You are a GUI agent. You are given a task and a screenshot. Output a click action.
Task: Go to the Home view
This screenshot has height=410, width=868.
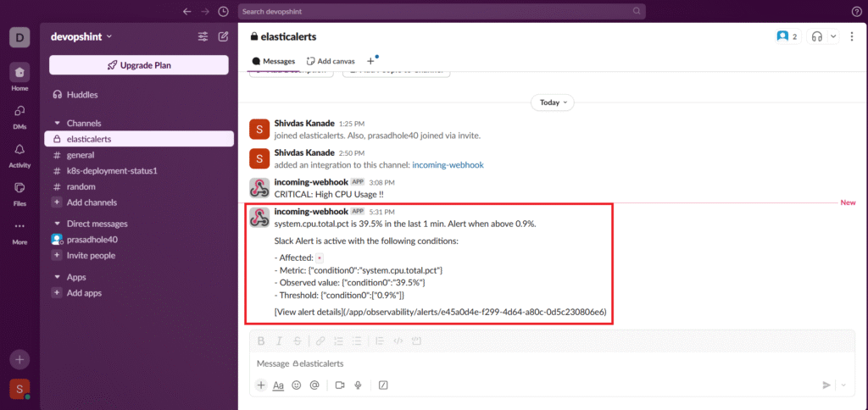click(19, 77)
